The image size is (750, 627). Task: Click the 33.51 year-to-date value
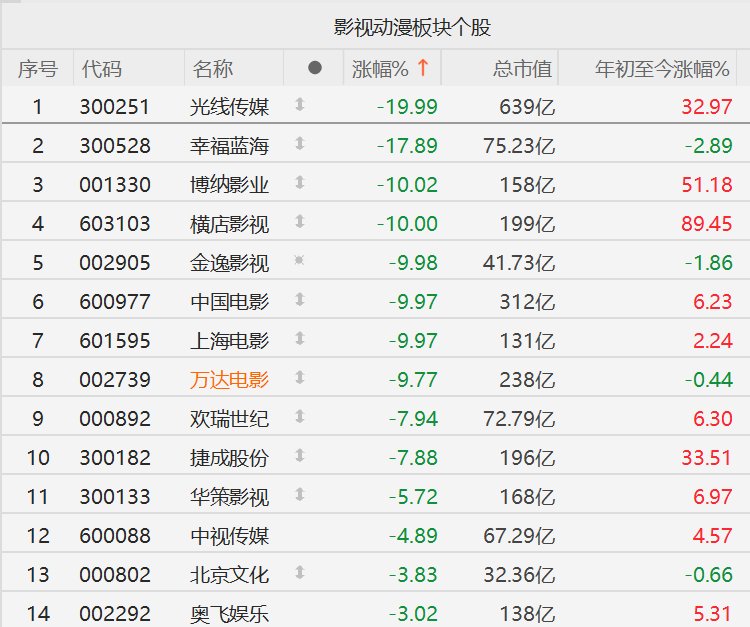pyautogui.click(x=706, y=458)
